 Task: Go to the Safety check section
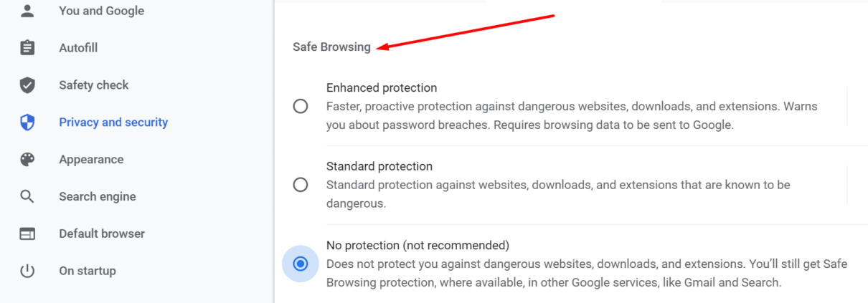tap(94, 85)
